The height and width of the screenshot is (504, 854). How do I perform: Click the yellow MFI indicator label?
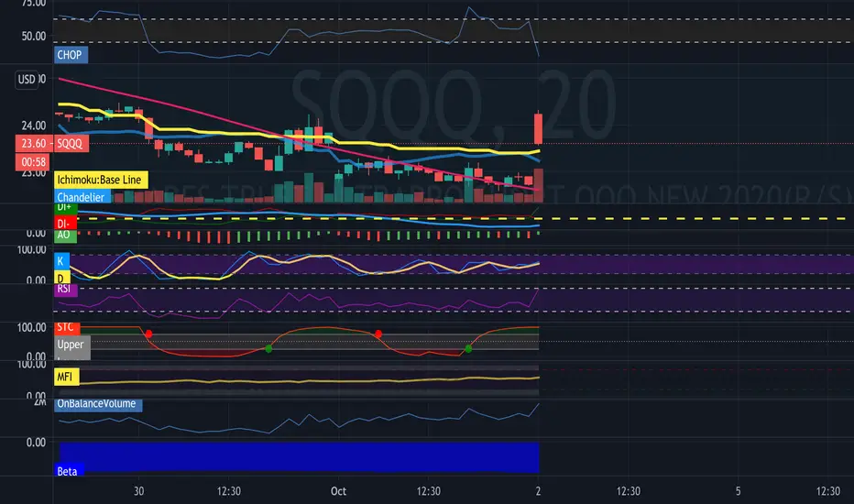click(67, 377)
